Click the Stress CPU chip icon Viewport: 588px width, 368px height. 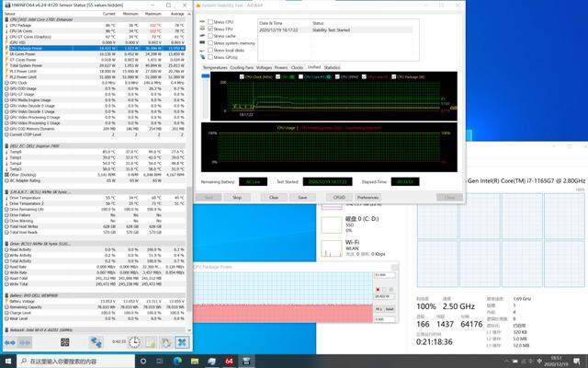click(x=202, y=22)
